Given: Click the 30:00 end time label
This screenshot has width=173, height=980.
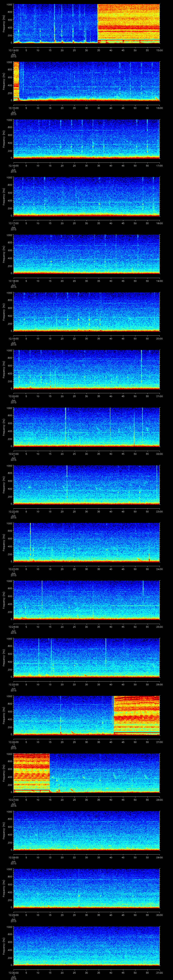Looking at the screenshot, I should [160, 915].
